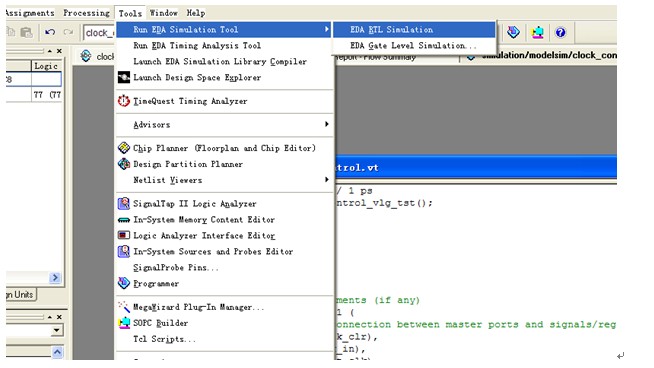Click the Paste icon in the toolbar

(26, 32)
